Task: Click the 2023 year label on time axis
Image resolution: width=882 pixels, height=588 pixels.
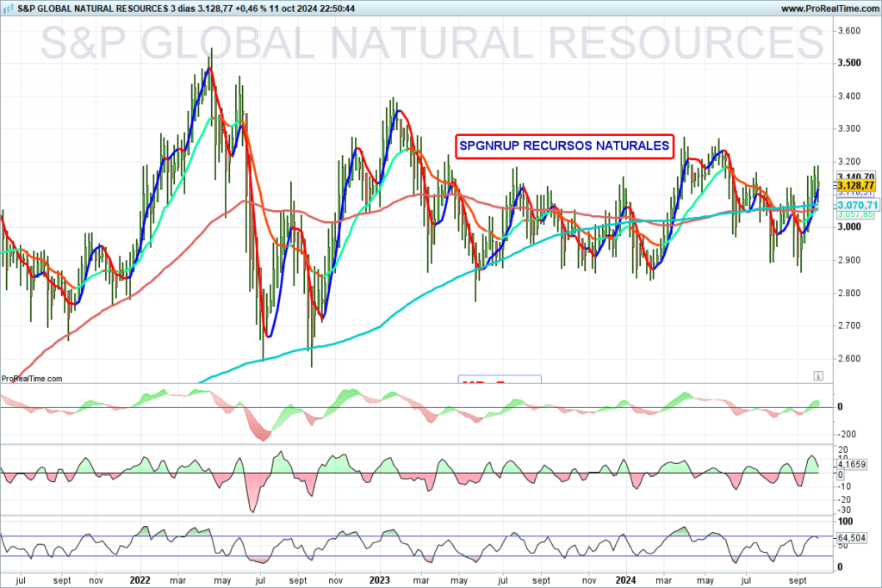Action: 379,580
